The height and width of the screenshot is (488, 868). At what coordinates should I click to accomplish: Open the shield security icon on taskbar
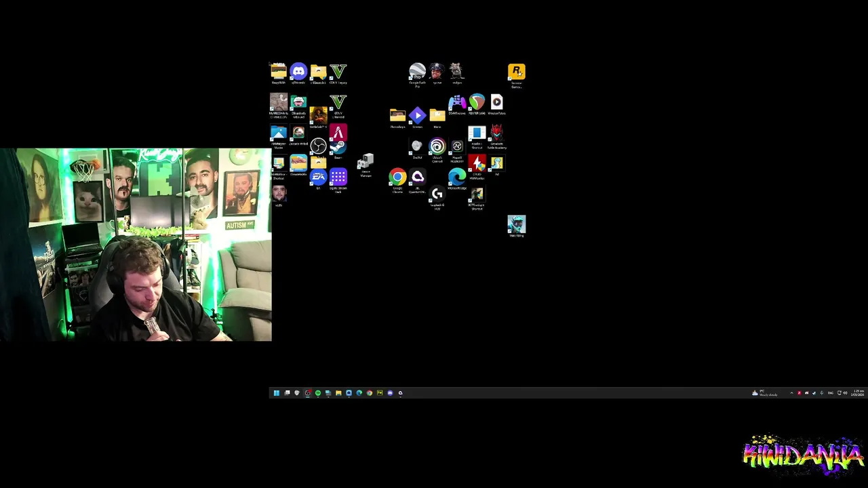[297, 393]
